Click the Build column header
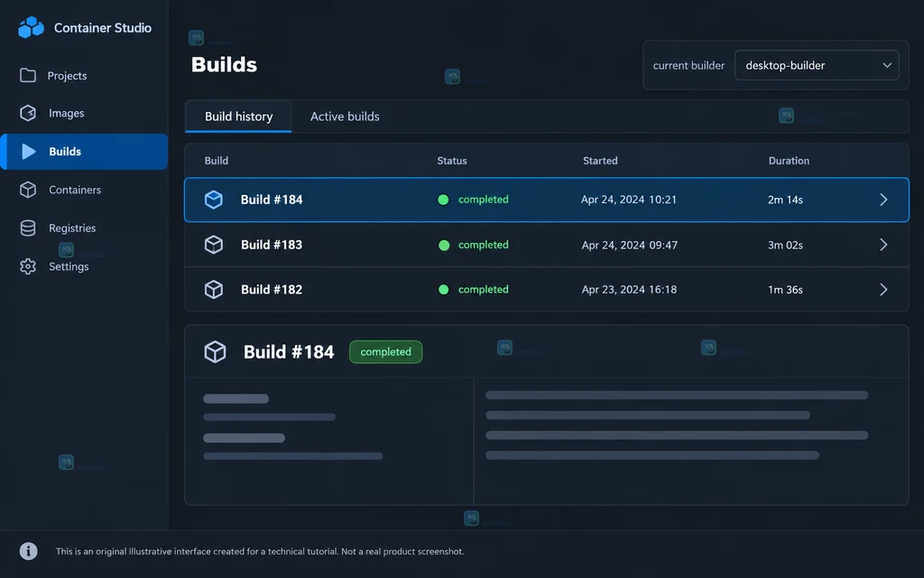The image size is (924, 578). click(x=217, y=161)
